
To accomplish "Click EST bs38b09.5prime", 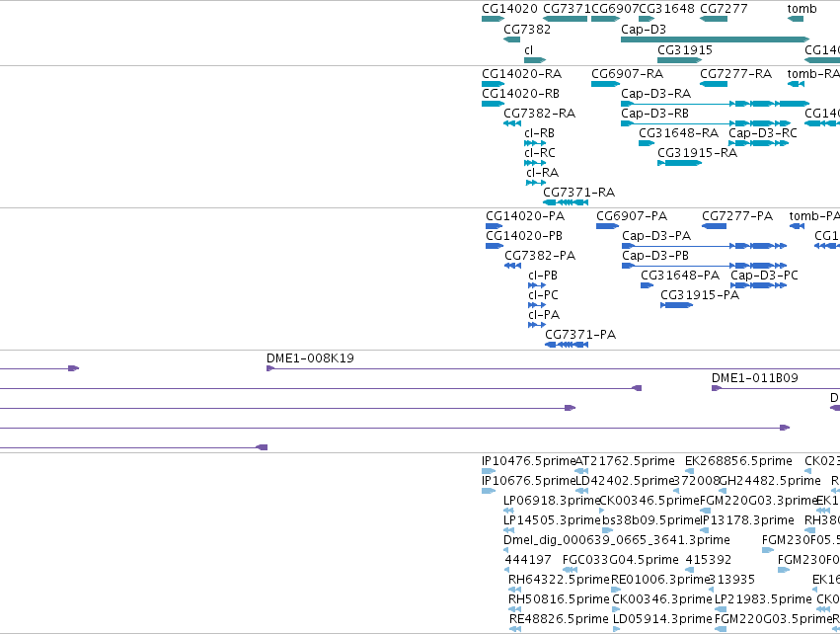I will 607,530.
